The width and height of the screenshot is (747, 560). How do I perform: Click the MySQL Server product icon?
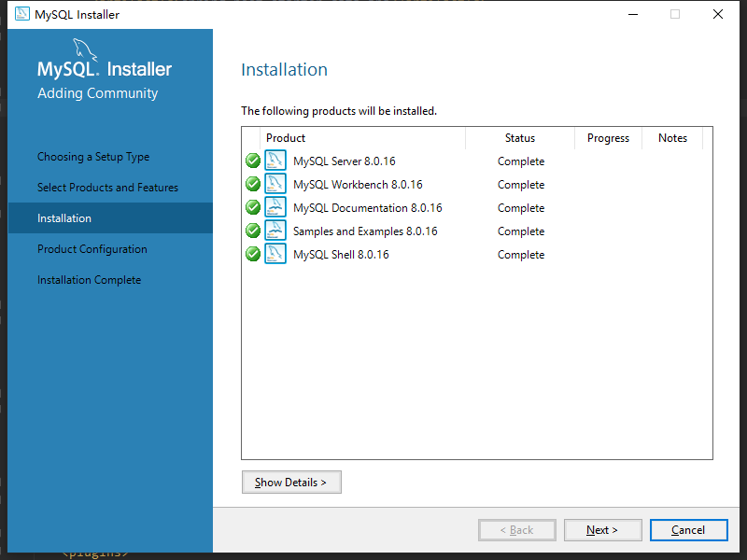pyautogui.click(x=275, y=161)
